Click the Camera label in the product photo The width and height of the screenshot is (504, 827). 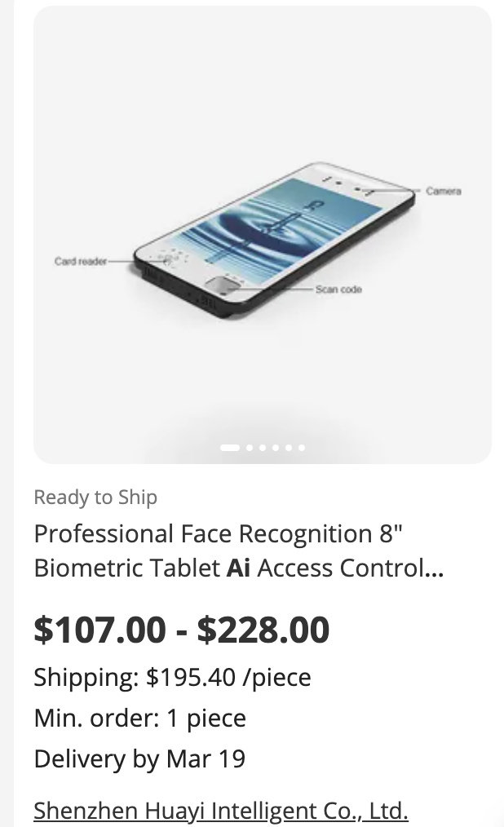click(443, 191)
